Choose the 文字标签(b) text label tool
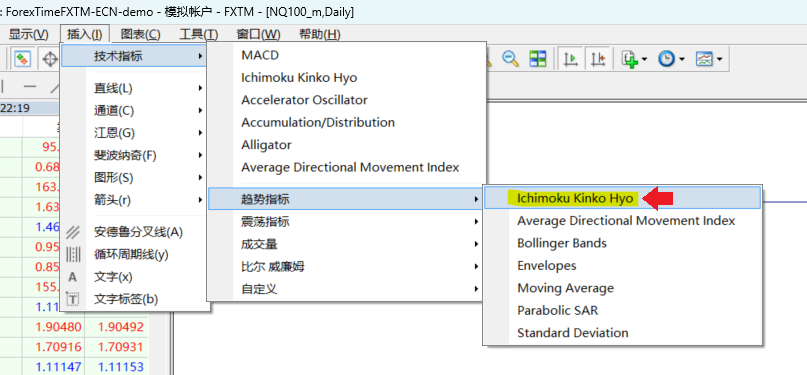807x375 pixels. click(134, 299)
